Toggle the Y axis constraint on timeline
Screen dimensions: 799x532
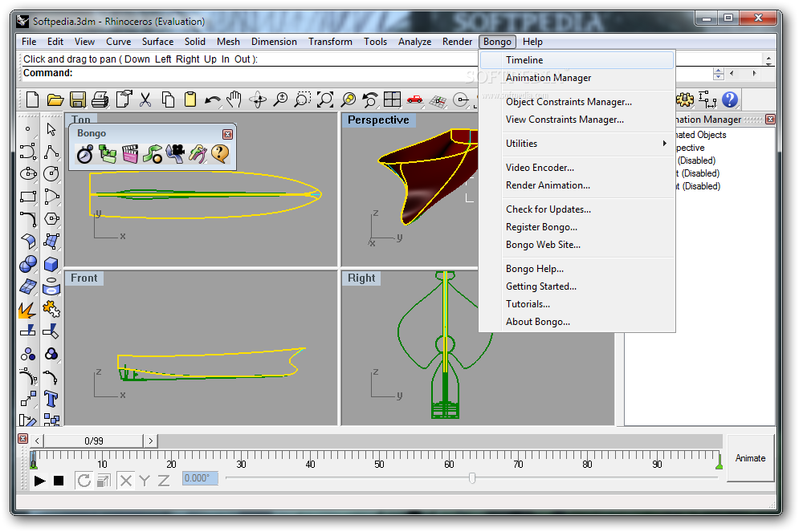coord(145,480)
